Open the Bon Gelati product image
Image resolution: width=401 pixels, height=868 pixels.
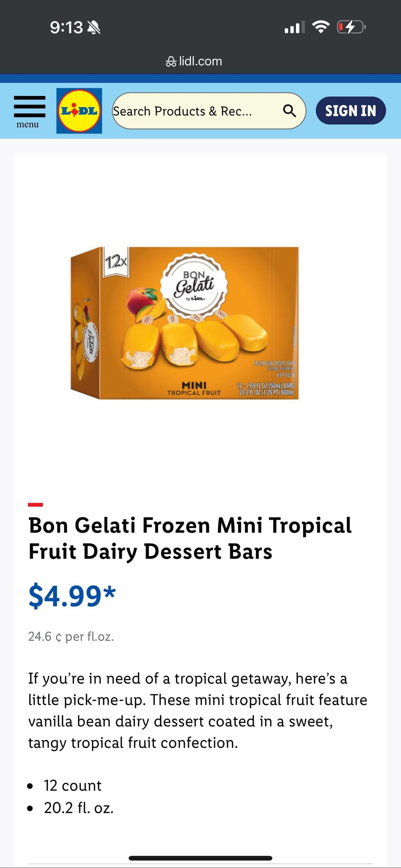tap(185, 323)
